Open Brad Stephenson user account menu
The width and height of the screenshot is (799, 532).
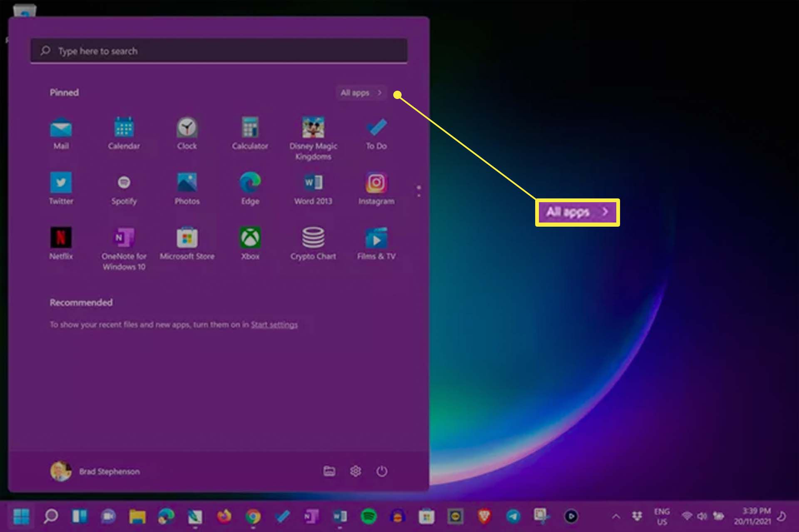95,471
